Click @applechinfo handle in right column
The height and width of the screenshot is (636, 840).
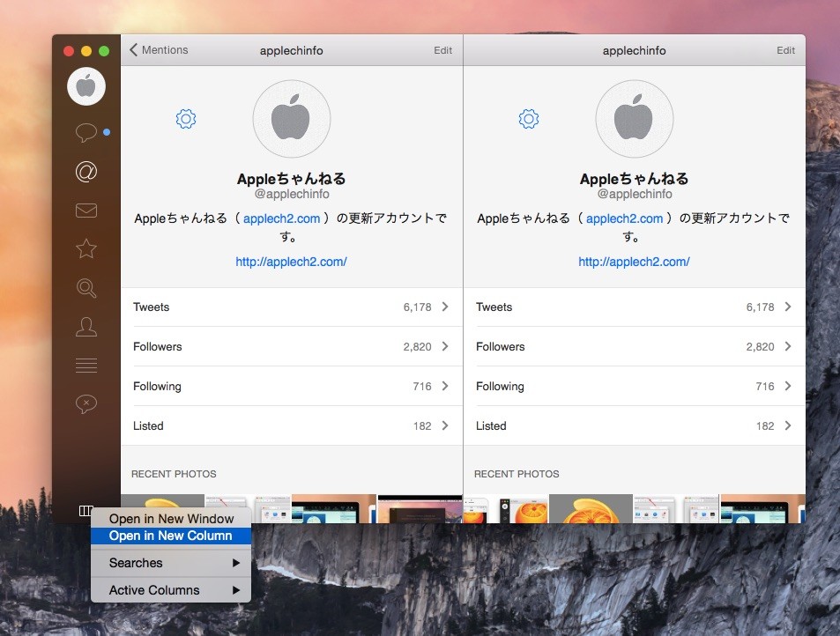point(635,194)
